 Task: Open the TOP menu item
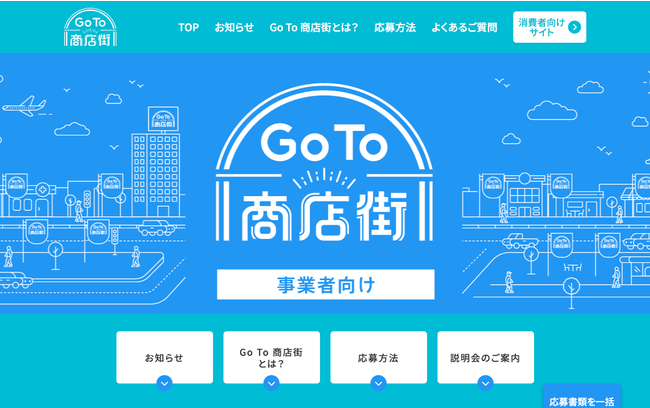pos(189,27)
